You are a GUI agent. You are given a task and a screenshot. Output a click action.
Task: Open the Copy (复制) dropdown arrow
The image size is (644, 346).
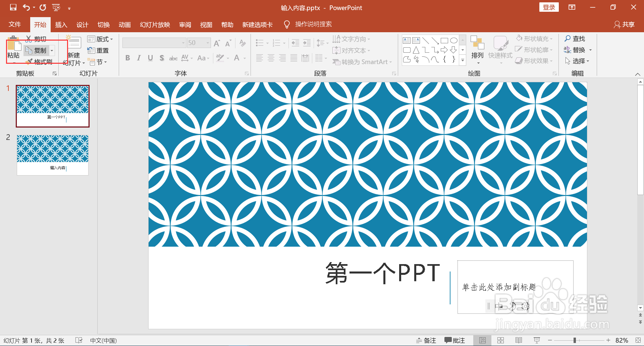[x=52, y=51]
